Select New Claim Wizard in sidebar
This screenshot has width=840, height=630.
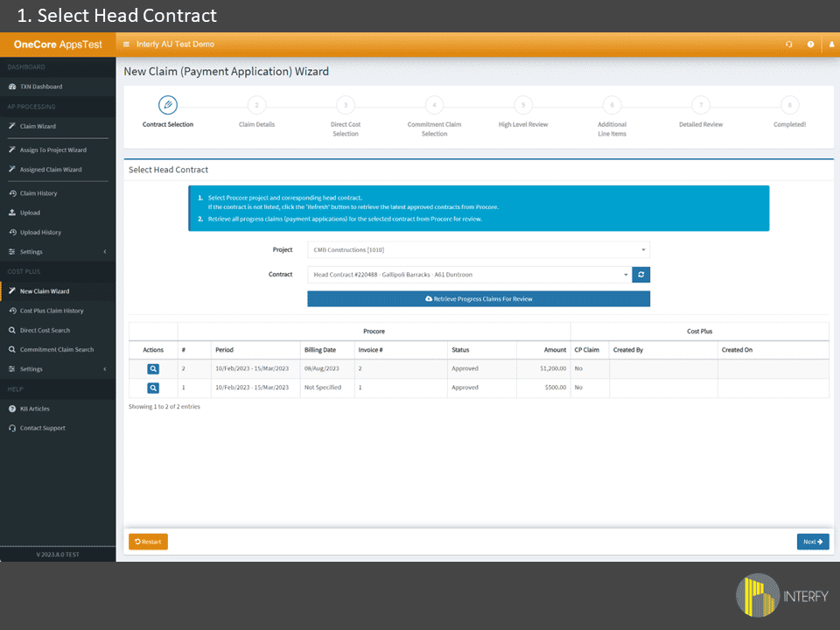tap(45, 291)
